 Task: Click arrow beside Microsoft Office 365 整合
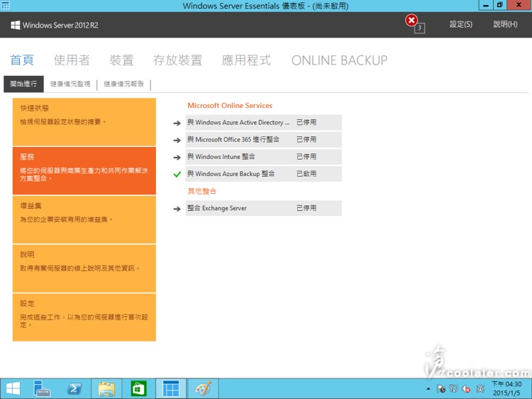tap(177, 140)
